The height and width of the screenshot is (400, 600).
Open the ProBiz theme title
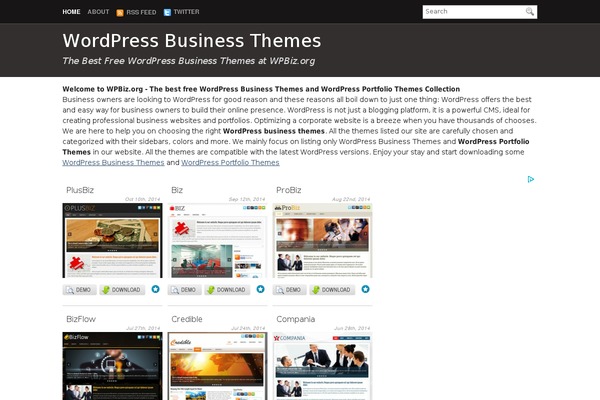pyautogui.click(x=289, y=190)
